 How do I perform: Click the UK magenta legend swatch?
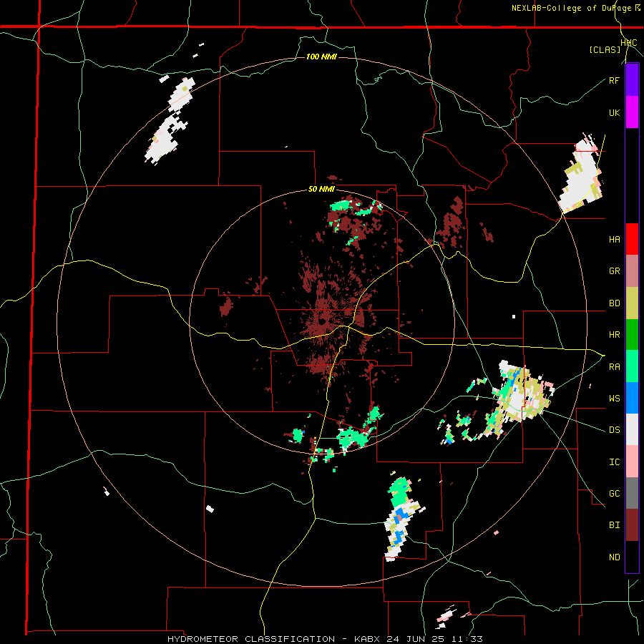632,112
